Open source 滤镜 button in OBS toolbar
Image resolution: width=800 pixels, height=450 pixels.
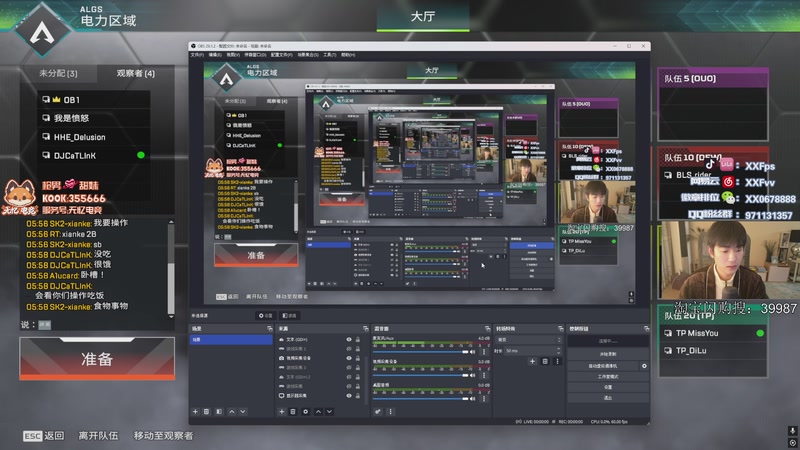289,315
